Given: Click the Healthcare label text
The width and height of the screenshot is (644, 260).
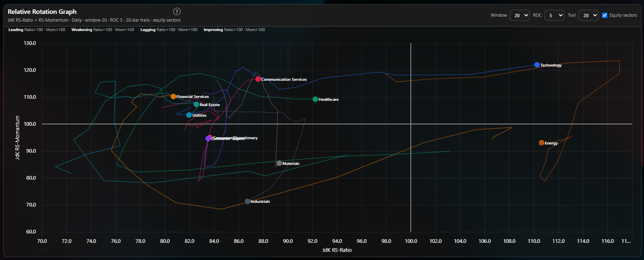Looking at the screenshot, I should coord(329,100).
